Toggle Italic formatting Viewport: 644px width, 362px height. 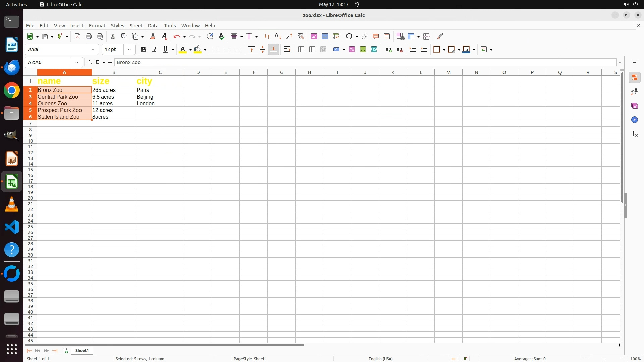point(155,50)
